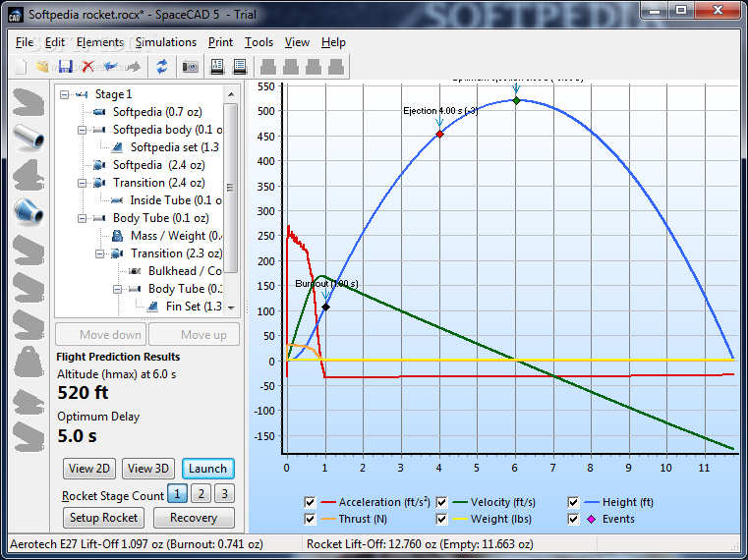Open the Elements menu
The height and width of the screenshot is (560, 748).
100,42
